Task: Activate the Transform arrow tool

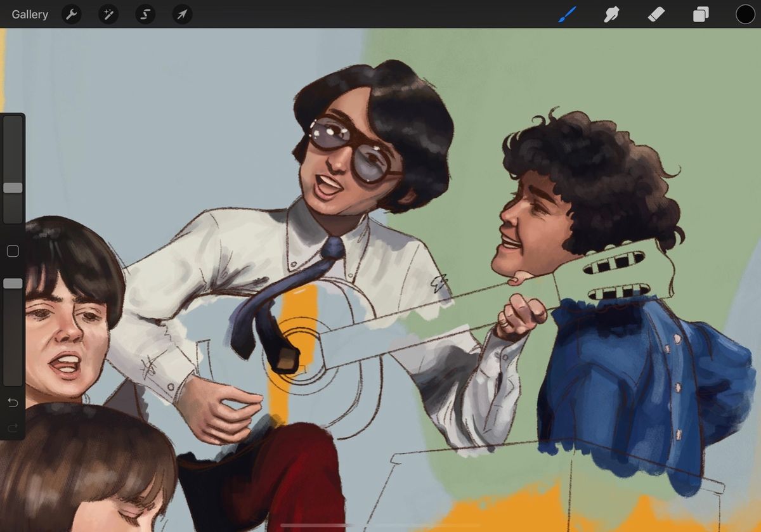Action: point(183,14)
